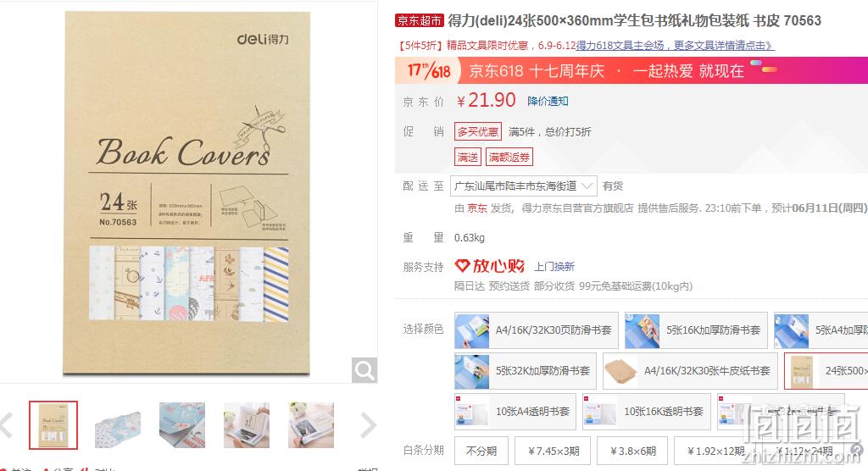868x471 pixels.
Task: Click the 京东超市 red badge
Action: pos(420,21)
